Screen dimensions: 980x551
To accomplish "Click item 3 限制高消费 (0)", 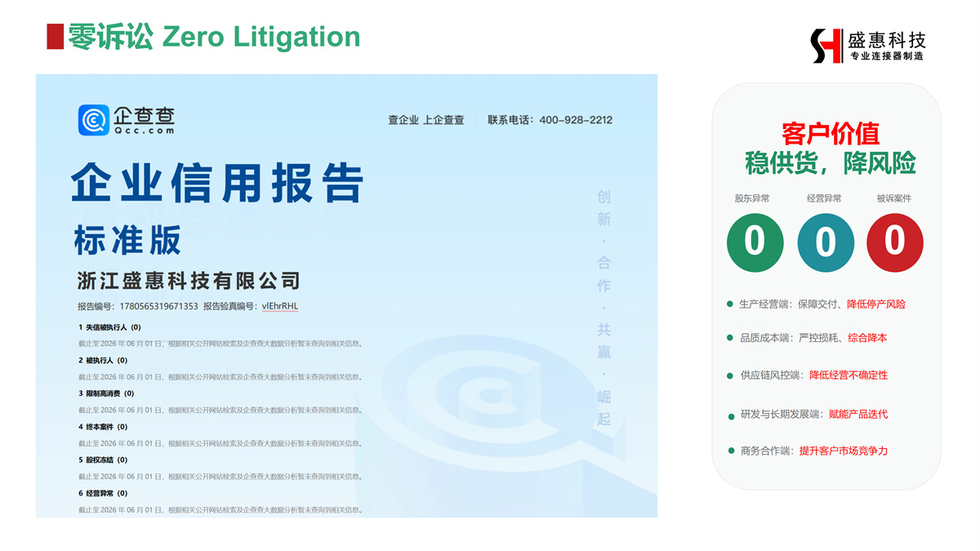I will pos(106,393).
